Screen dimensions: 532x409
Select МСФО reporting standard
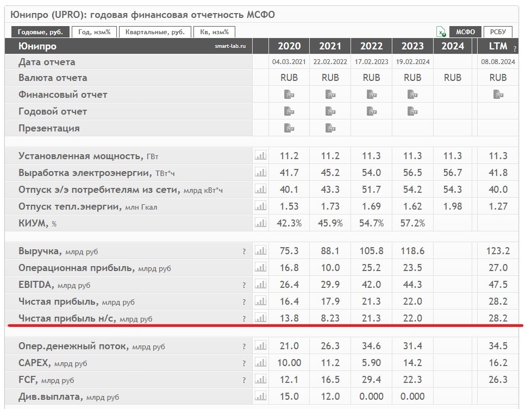tap(465, 32)
